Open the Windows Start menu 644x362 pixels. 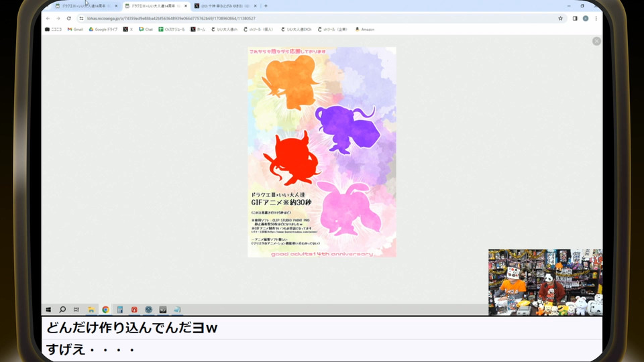click(48, 310)
